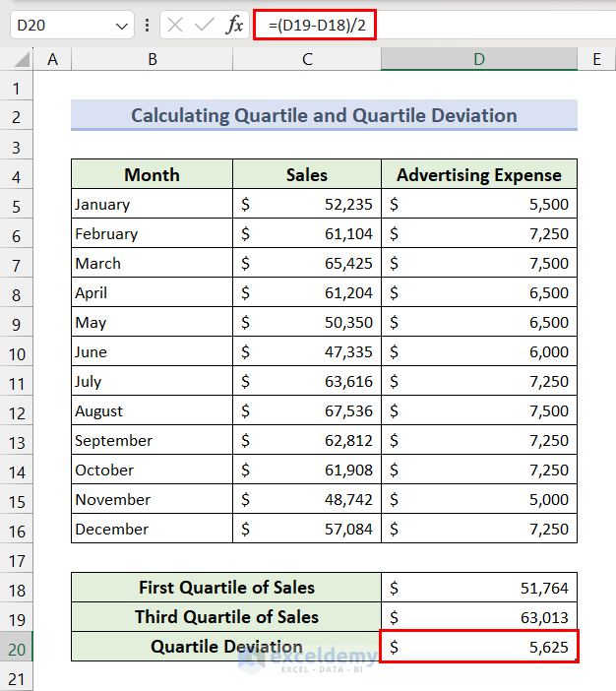Click the three-dot Name Box resize handle

tap(148, 25)
